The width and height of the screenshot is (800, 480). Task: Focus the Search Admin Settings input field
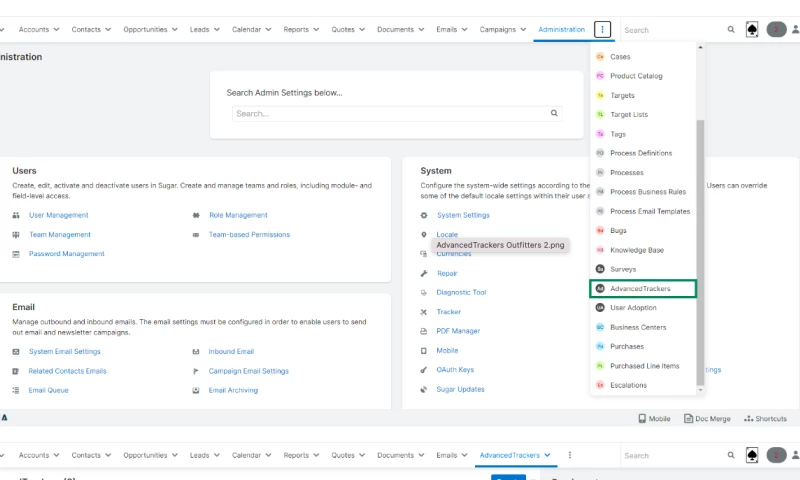[397, 113]
